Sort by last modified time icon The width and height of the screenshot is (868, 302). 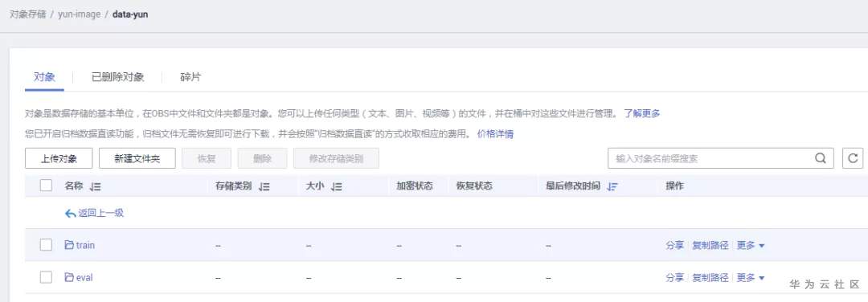click(612, 187)
